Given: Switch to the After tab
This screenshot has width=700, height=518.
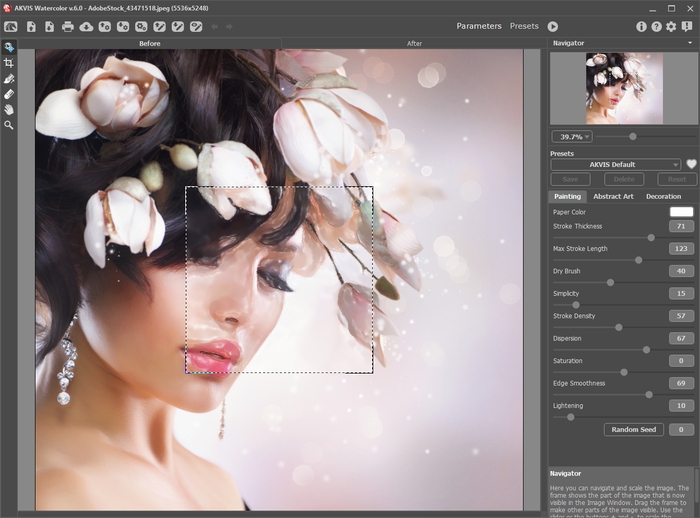Looking at the screenshot, I should click(x=414, y=43).
